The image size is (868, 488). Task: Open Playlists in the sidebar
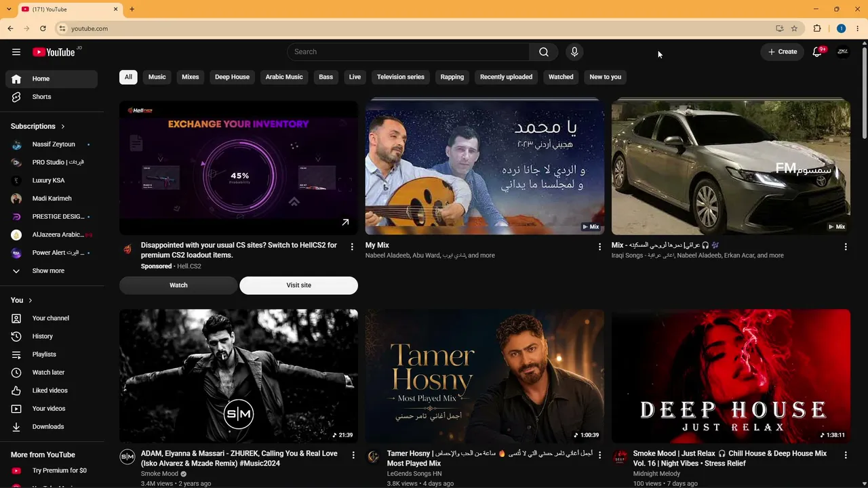point(52,354)
